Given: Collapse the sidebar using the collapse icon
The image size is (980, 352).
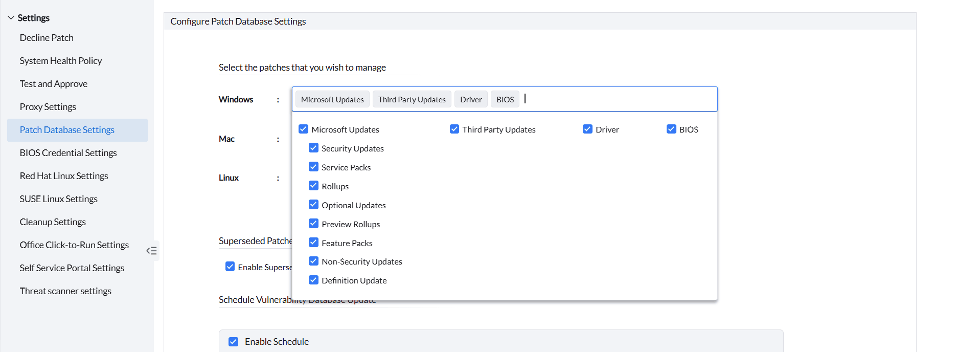Looking at the screenshot, I should tap(151, 251).
